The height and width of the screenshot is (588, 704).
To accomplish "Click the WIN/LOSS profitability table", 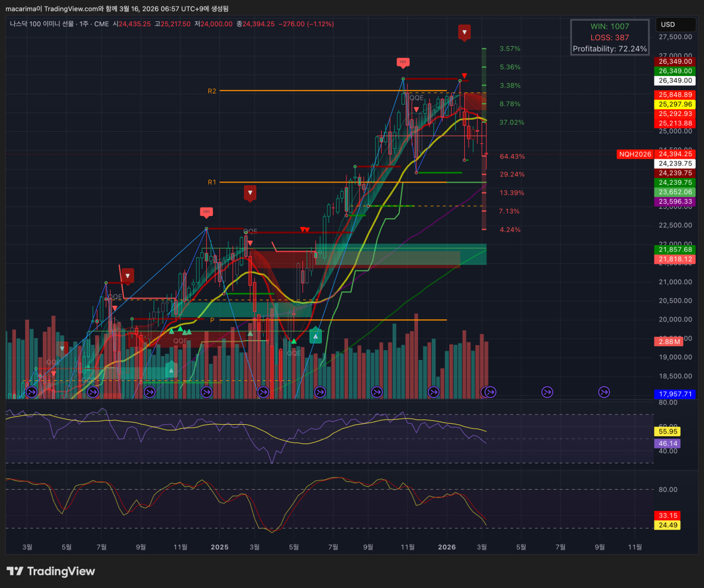I will pyautogui.click(x=609, y=37).
